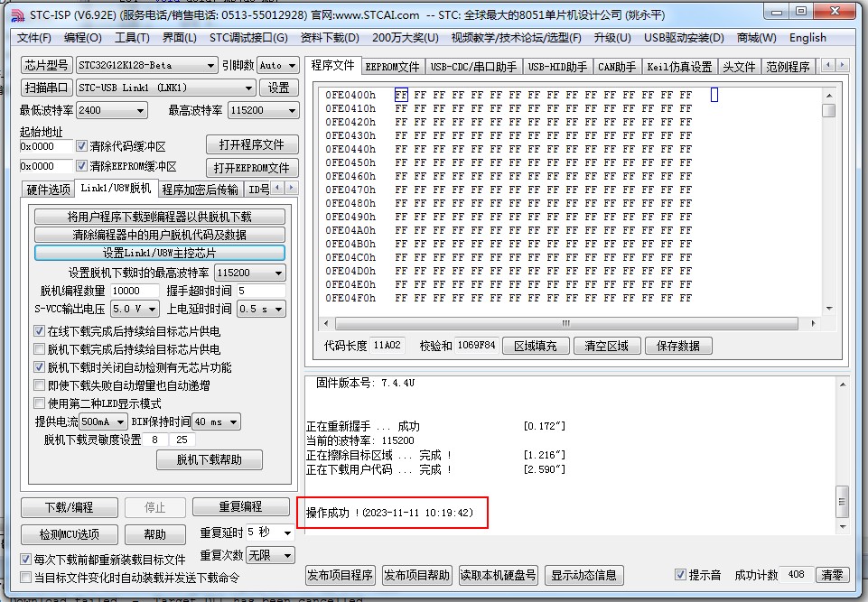Enable 即使下载失败自动增量也自动递增

(40, 385)
